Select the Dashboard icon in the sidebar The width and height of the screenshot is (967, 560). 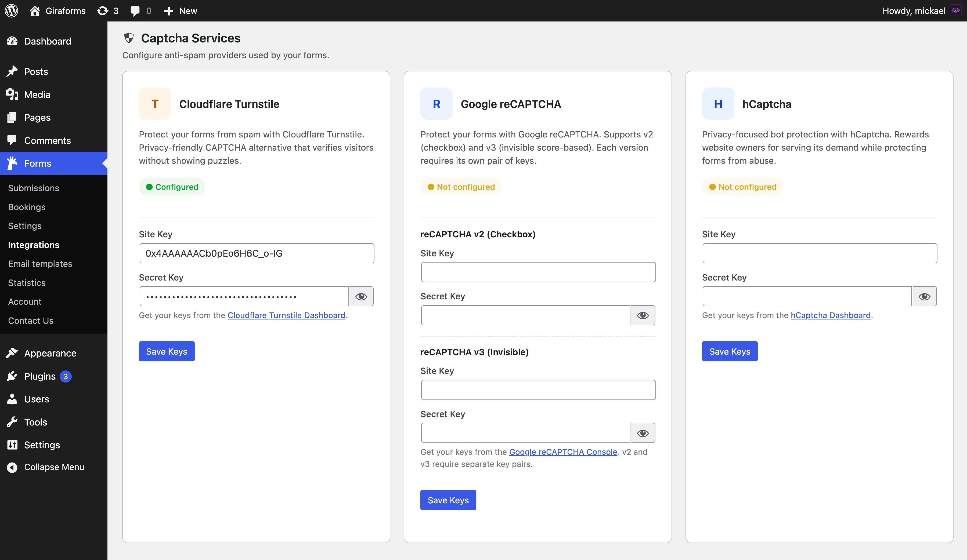click(12, 41)
